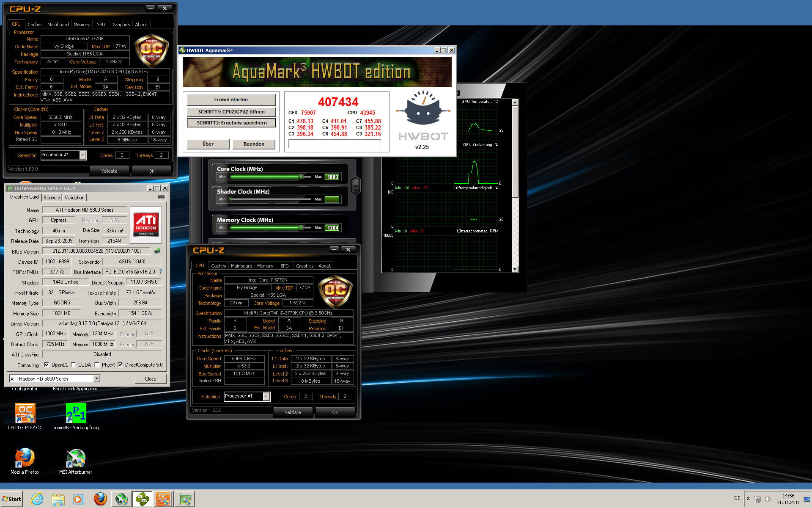Viewport: 812px width, 508px height.
Task: Click Memory Clock value field 1204
Action: pyautogui.click(x=332, y=228)
